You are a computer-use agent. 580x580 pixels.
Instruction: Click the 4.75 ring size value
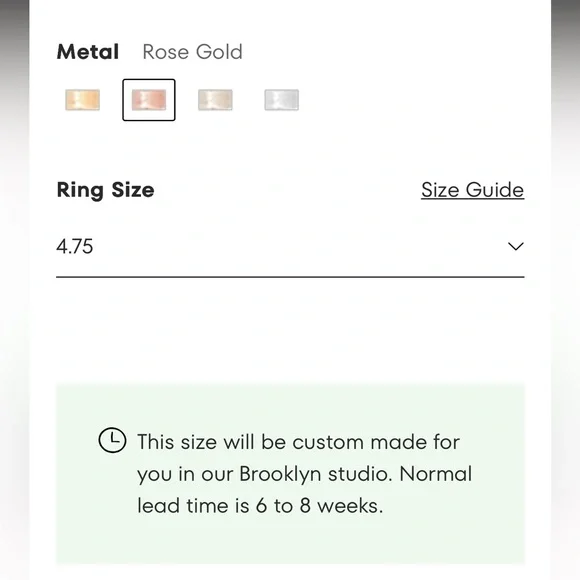pyautogui.click(x=75, y=247)
